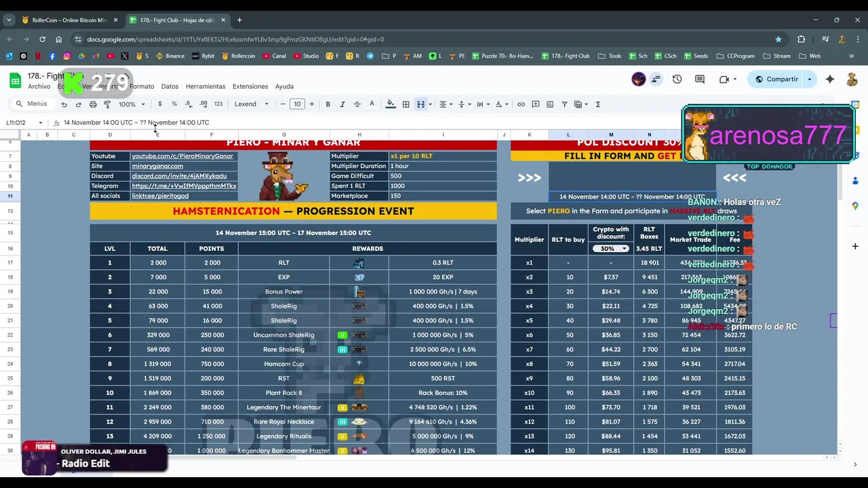
Task: Open the Bybit bookmark
Action: pyautogui.click(x=203, y=56)
